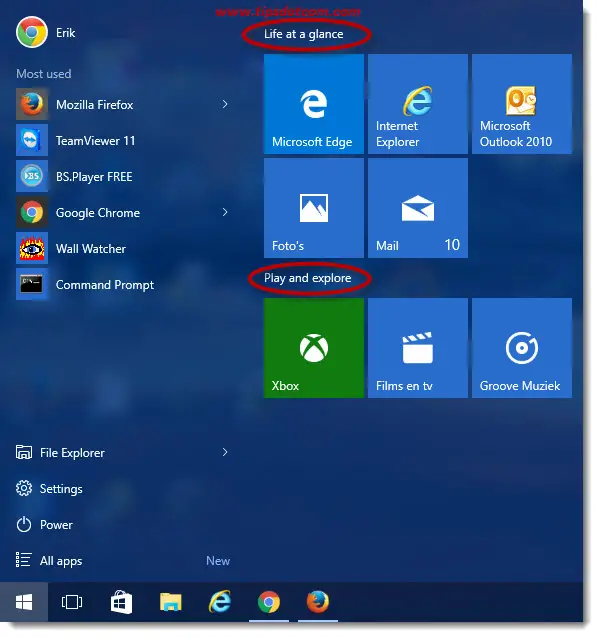Click the Wall Watcher icon

point(32,248)
